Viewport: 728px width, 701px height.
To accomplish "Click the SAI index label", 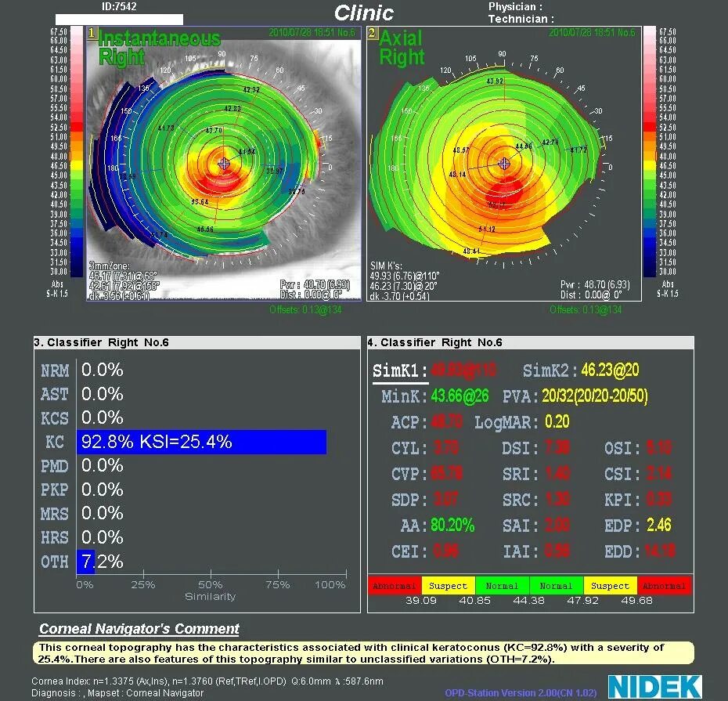I will click(x=521, y=526).
